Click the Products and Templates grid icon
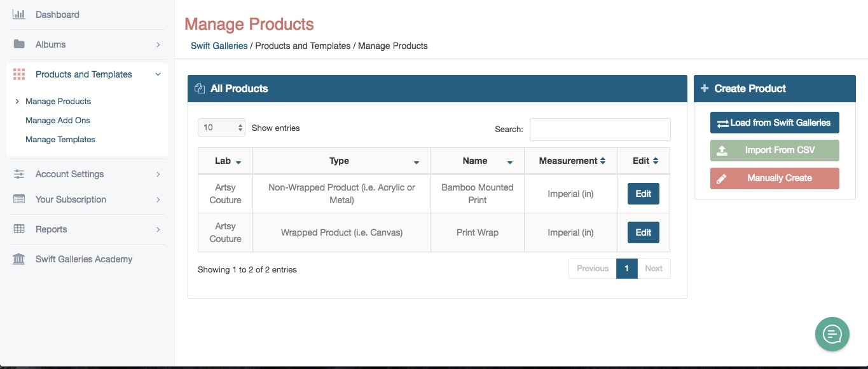This screenshot has height=369, width=868. click(x=19, y=74)
